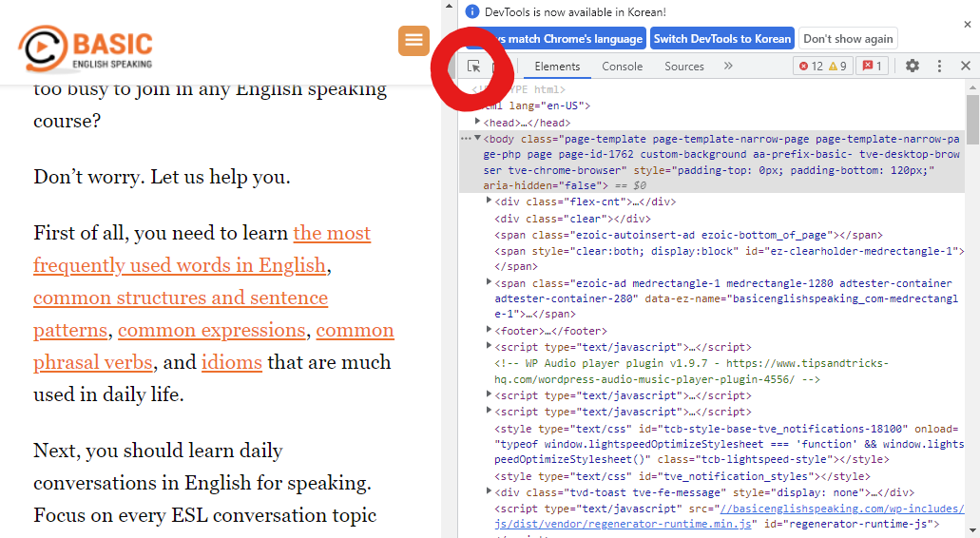This screenshot has width=980, height=538.
Task: Open the 'common phrasal verbs' link
Action: pos(214,346)
